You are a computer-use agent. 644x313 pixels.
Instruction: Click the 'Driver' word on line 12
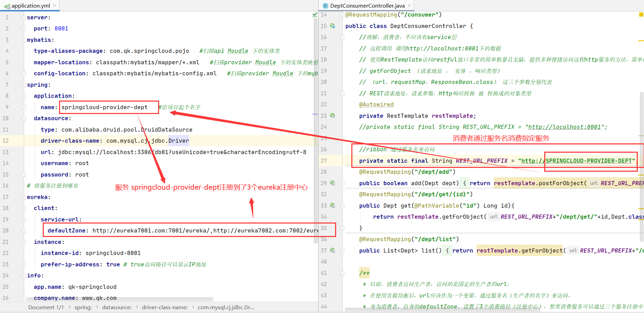coord(178,141)
